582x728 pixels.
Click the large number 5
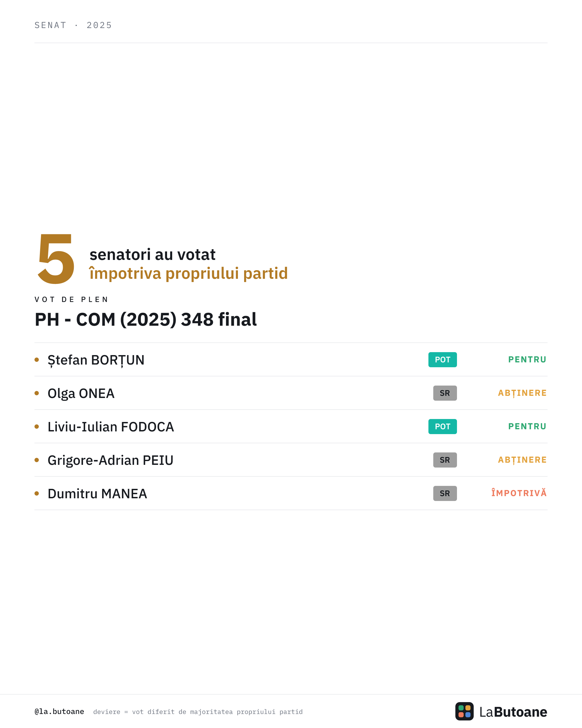(56, 259)
